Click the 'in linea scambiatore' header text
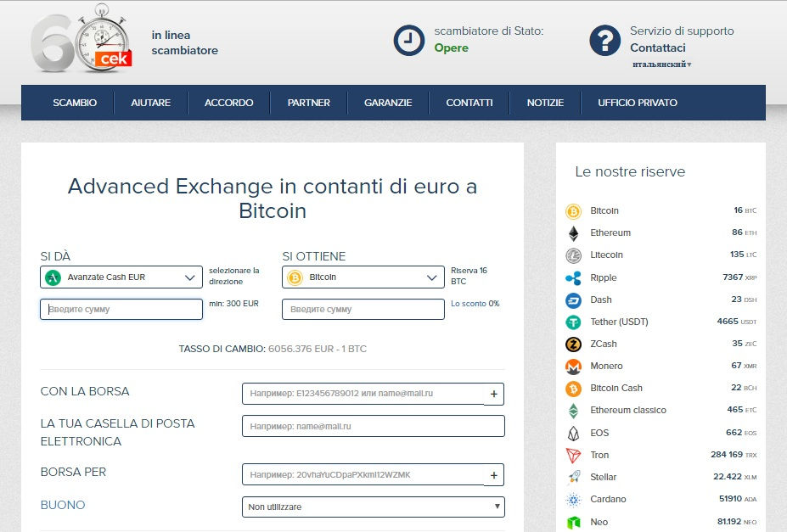This screenshot has height=532, width=787. (185, 42)
